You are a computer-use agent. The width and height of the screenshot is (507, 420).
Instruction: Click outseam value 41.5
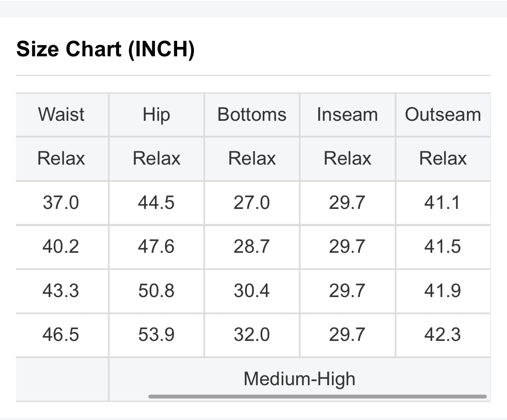pos(443,246)
